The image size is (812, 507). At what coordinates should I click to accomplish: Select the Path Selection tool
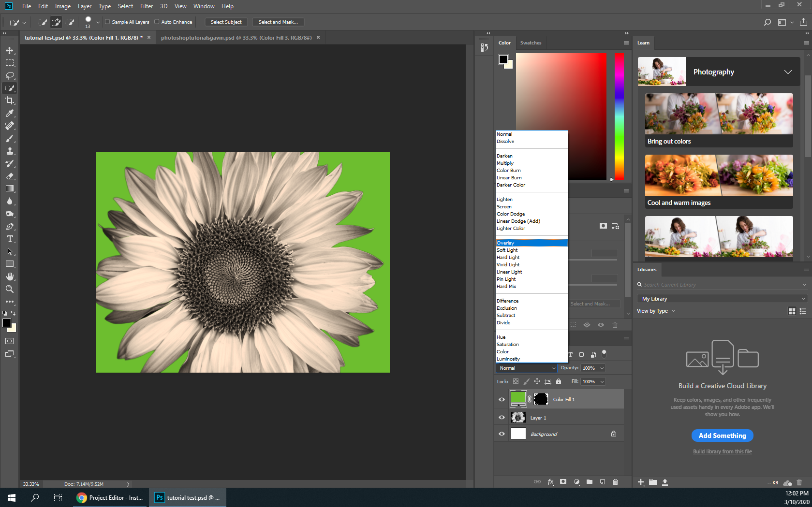[x=10, y=251]
